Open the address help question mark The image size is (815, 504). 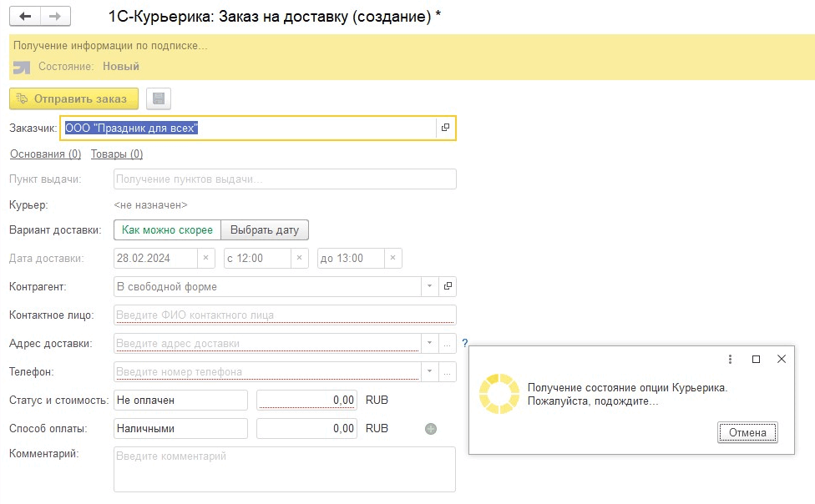point(464,343)
